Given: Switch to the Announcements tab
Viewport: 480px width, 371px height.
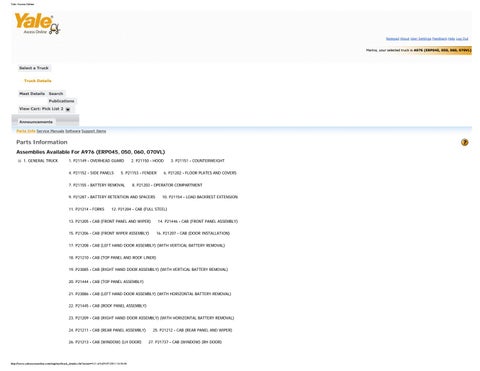Looking at the screenshot, I should point(36,122).
